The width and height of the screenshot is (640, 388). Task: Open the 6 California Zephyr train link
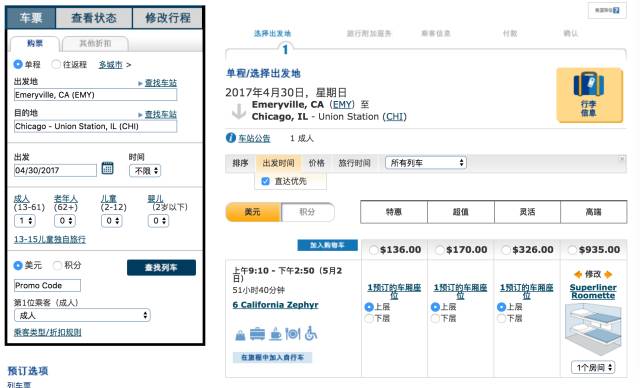pyautogui.click(x=276, y=305)
